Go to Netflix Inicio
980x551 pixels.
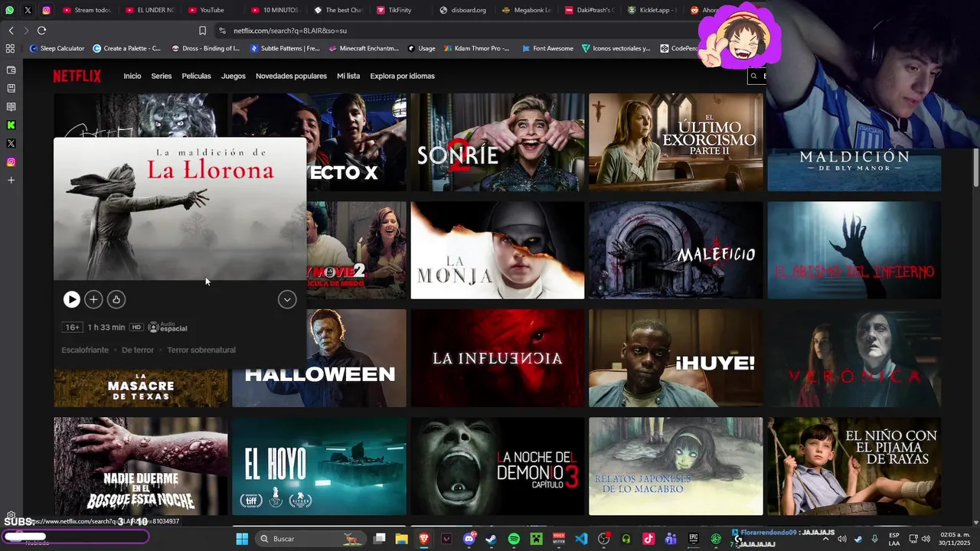pyautogui.click(x=132, y=76)
